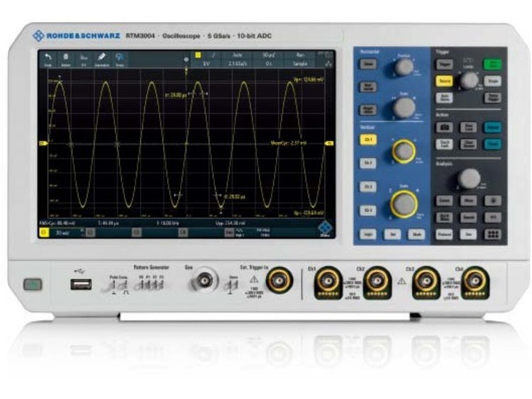Viewport: 532px width, 399px height.
Task: Toggle channel Ch 1 yellow button
Action: [368, 140]
